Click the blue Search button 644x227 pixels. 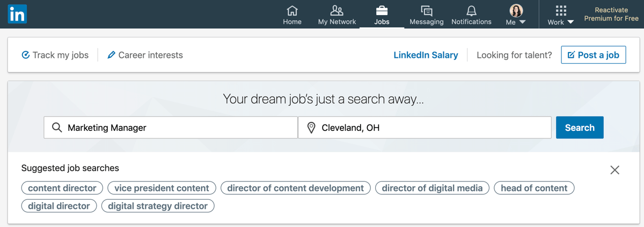point(580,128)
